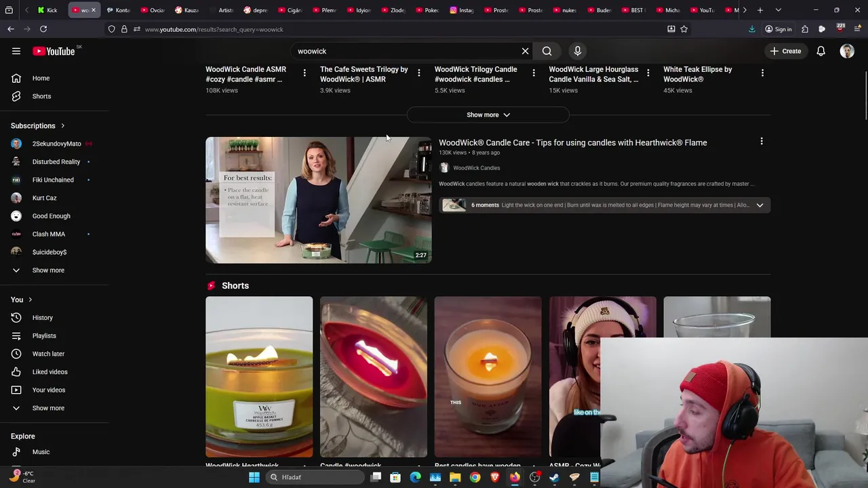The width and height of the screenshot is (868, 488).
Task: Open options for White Teak Ellipse video
Action: coord(762,73)
